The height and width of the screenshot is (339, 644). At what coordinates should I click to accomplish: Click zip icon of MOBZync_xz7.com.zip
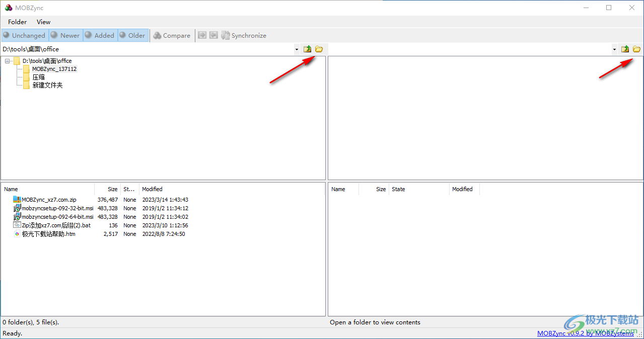tap(17, 200)
